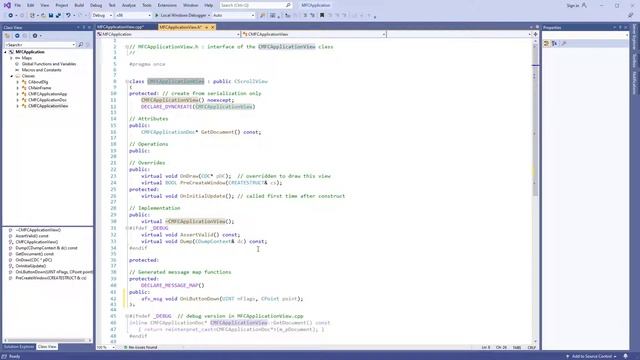Switch to Solution Explorer tab

pos(19,347)
